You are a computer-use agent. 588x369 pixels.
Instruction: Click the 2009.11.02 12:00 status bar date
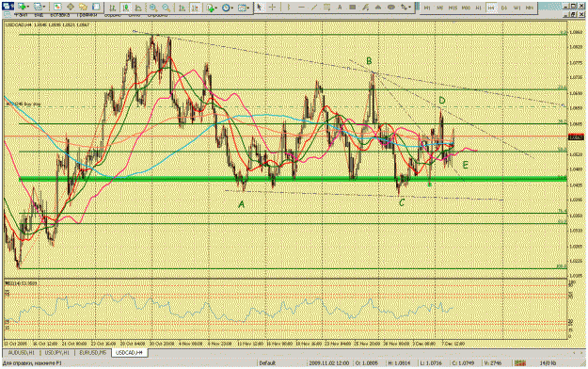[x=328, y=363]
